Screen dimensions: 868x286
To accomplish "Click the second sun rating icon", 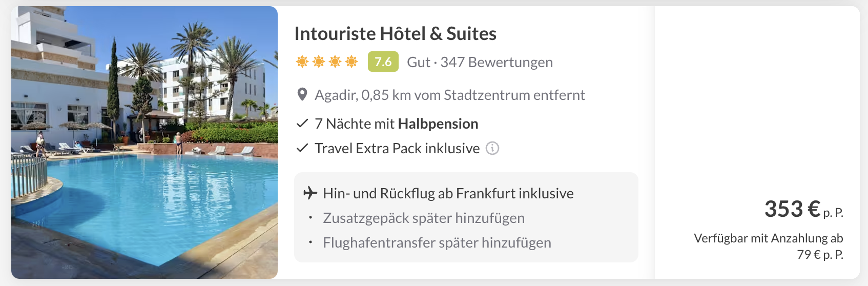I will click(x=319, y=62).
